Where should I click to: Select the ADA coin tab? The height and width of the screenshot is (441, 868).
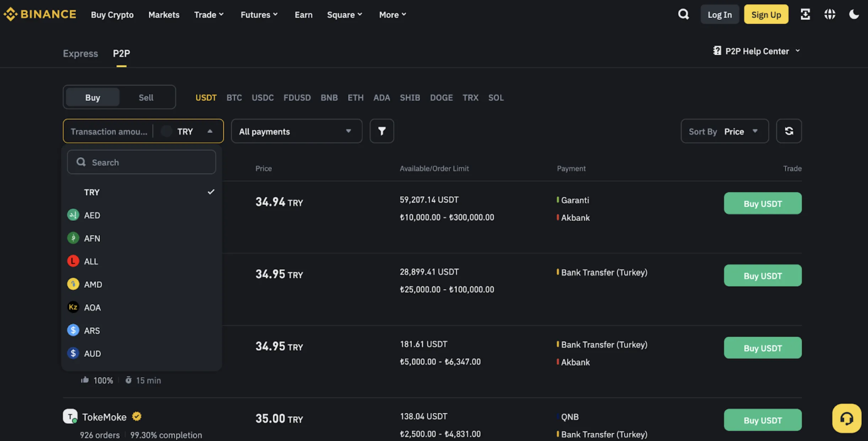pos(381,97)
